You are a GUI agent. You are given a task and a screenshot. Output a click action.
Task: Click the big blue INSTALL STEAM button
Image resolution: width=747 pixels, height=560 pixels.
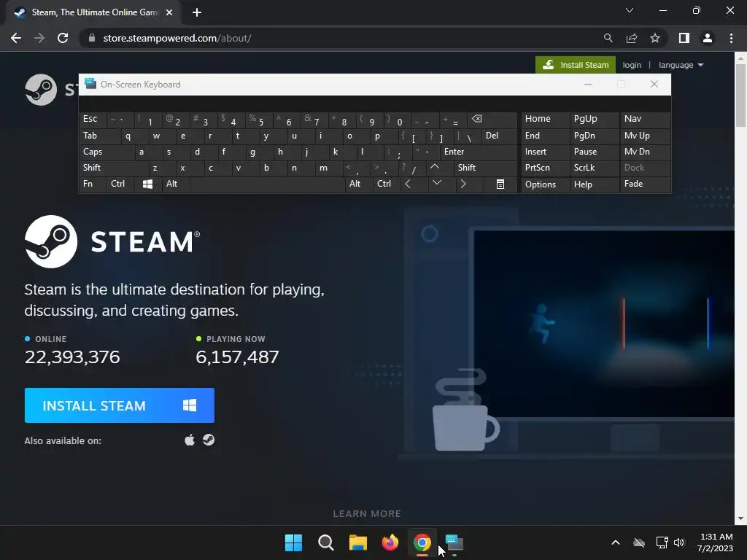(x=120, y=405)
